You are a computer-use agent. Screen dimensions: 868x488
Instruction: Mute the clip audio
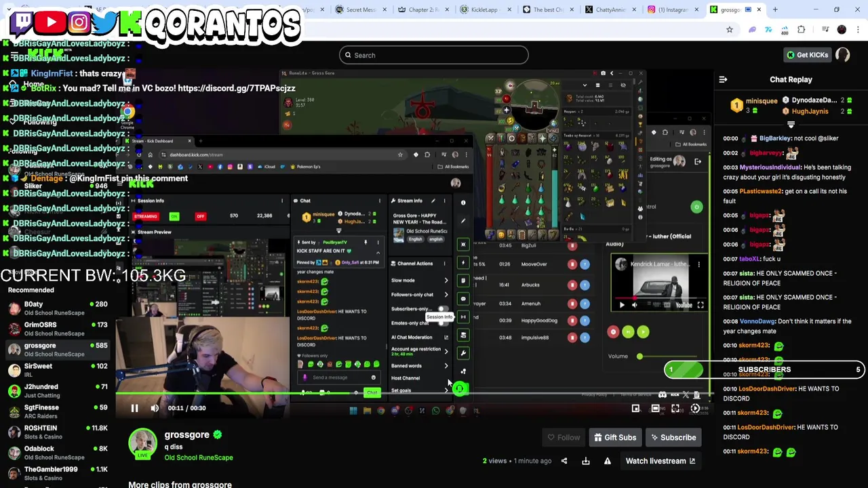(155, 408)
